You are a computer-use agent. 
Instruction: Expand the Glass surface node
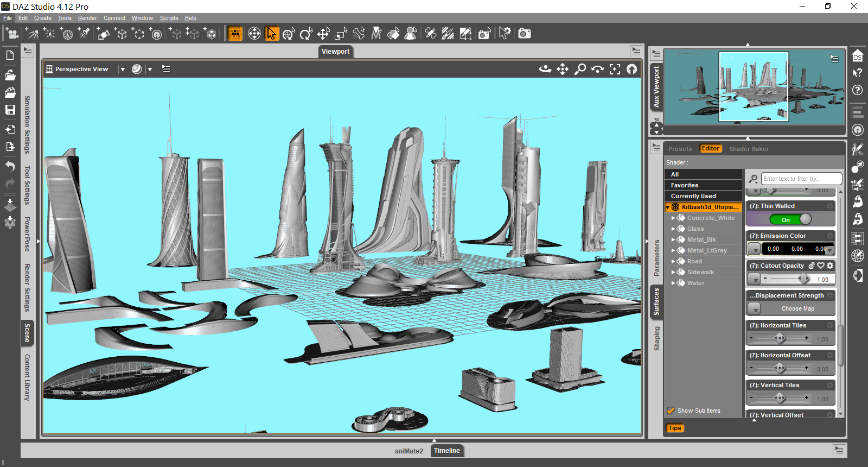click(x=674, y=229)
